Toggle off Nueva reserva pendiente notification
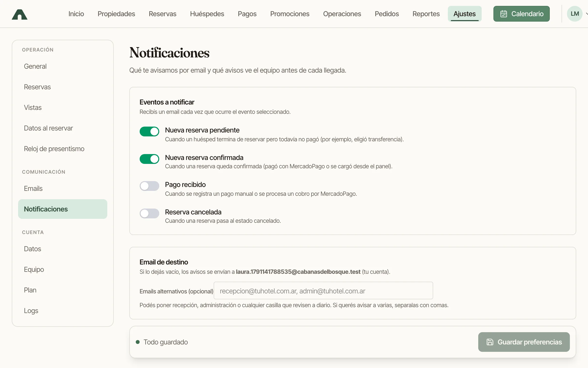The height and width of the screenshot is (368, 588). click(149, 131)
